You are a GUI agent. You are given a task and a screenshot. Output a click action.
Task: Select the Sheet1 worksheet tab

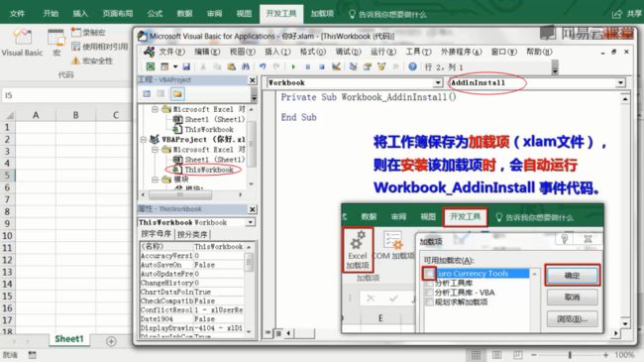click(69, 339)
